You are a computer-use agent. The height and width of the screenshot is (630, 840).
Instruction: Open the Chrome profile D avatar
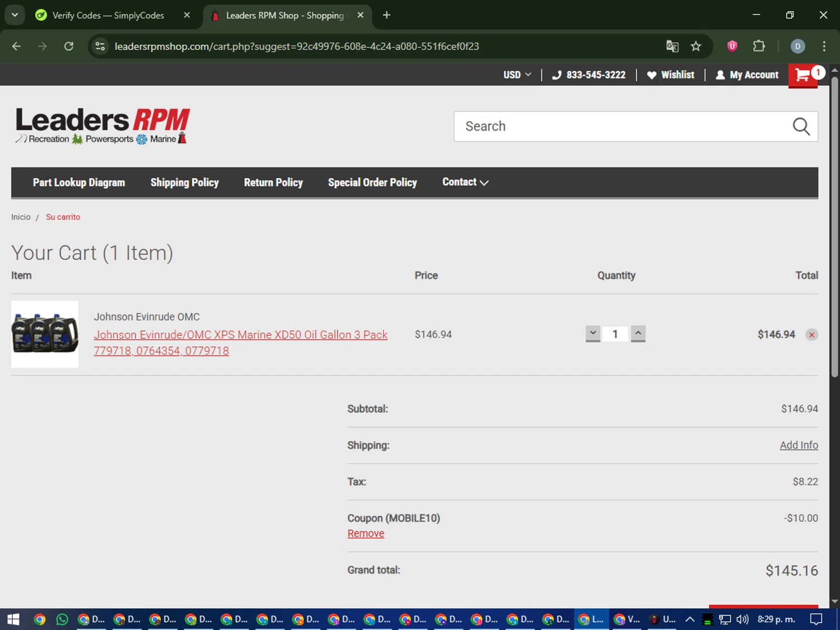click(x=797, y=46)
